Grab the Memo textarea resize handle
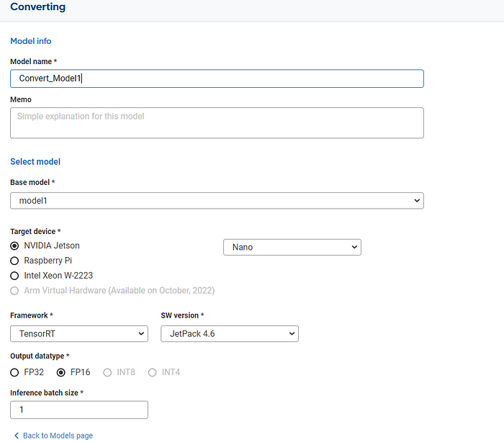 [420, 135]
